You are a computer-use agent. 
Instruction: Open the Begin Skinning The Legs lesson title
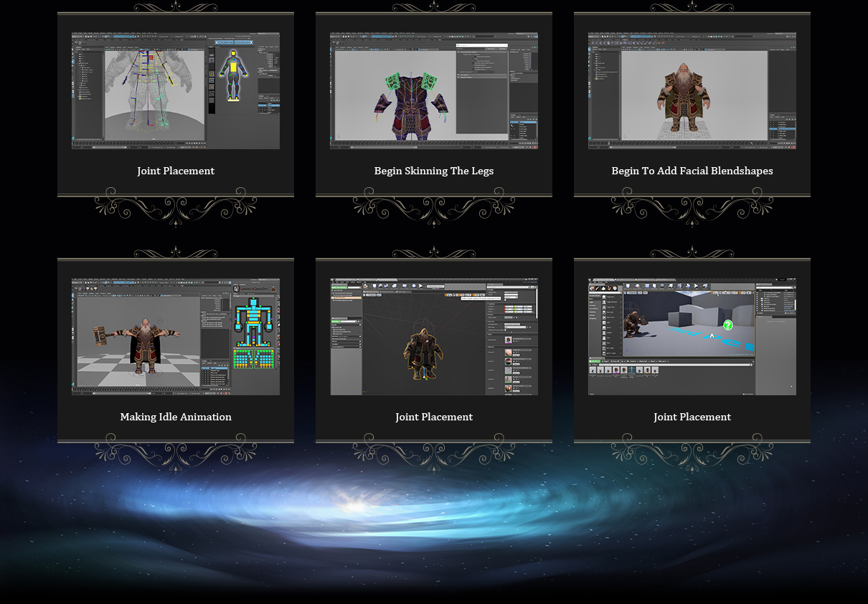coord(433,171)
